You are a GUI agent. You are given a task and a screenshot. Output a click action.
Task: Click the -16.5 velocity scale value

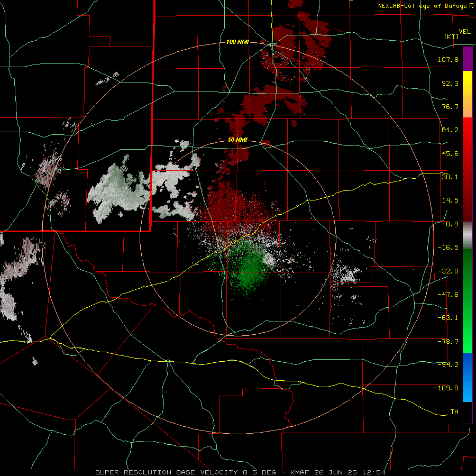click(x=448, y=248)
